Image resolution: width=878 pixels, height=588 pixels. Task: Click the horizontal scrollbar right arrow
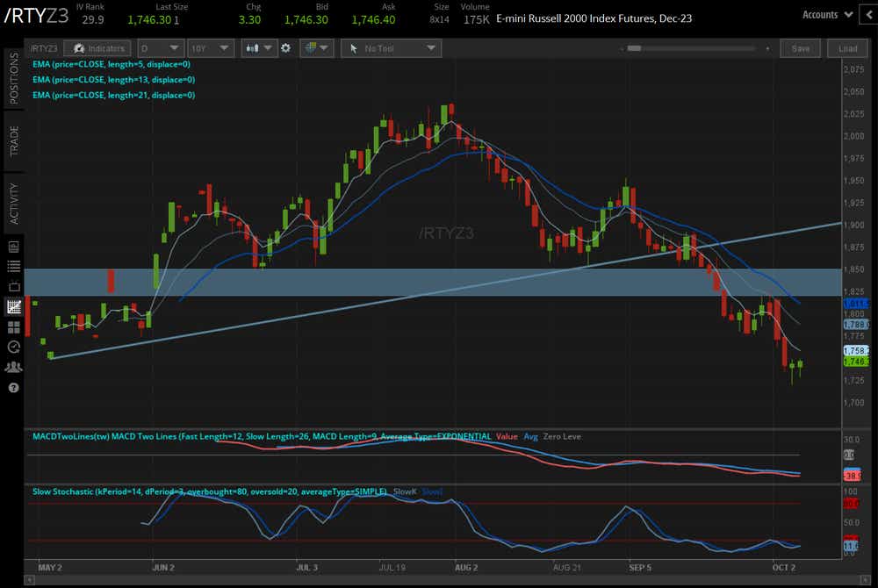point(865,580)
